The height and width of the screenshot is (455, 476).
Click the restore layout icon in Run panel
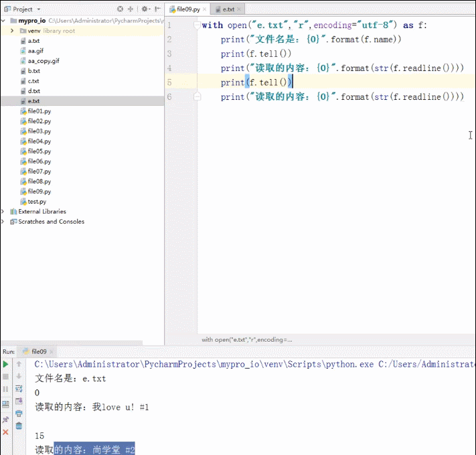pos(5,404)
